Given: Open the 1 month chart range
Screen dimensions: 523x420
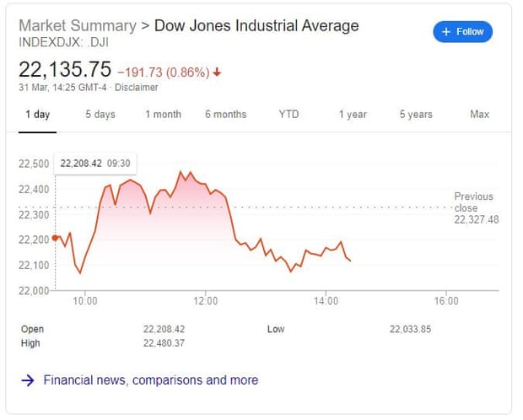Looking at the screenshot, I should (163, 115).
